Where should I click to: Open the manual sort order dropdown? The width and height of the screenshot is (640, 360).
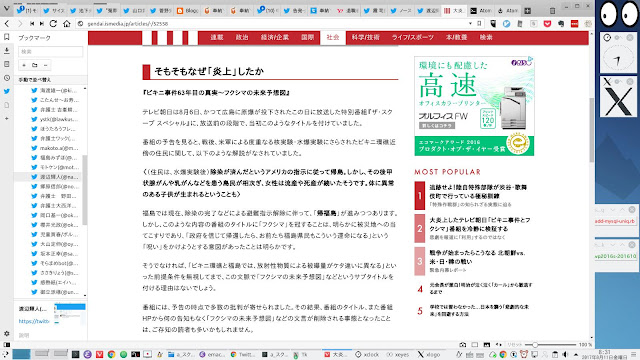(51, 80)
